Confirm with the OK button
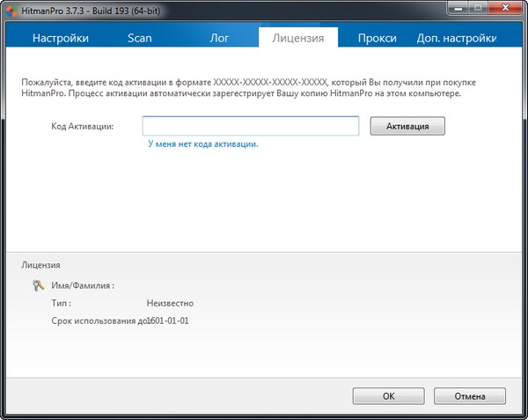The height and width of the screenshot is (420, 528). 389,396
